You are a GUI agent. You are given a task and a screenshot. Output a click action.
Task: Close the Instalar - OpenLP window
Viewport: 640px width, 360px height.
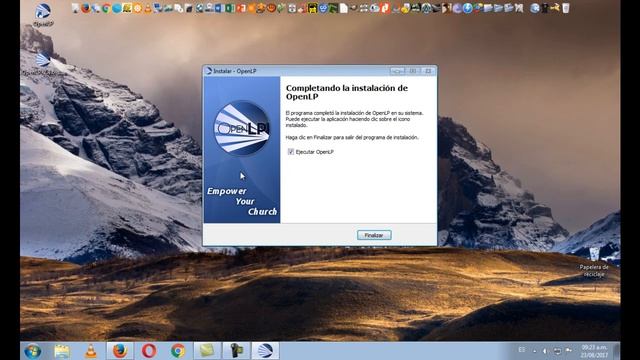(428, 71)
